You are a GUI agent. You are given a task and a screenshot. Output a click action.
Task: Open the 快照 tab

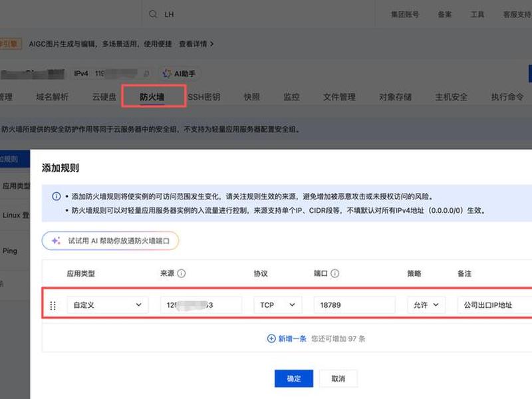tap(252, 97)
